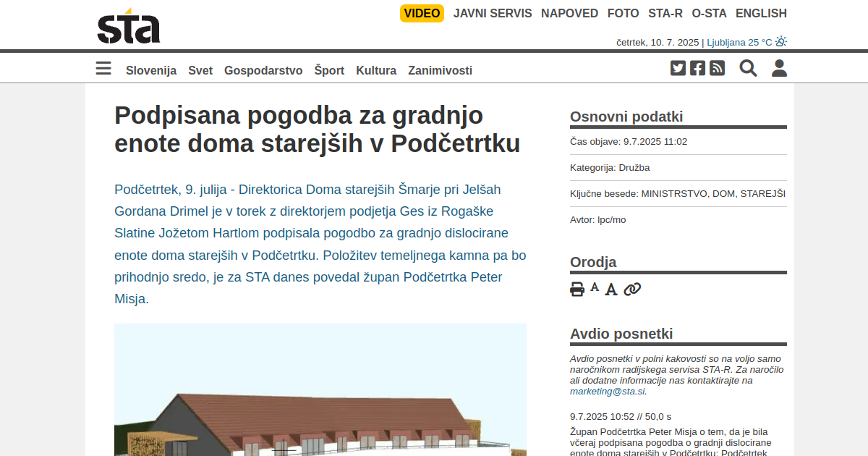The image size is (868, 456).
Task: Open STA Twitter page icon
Action: (x=678, y=68)
